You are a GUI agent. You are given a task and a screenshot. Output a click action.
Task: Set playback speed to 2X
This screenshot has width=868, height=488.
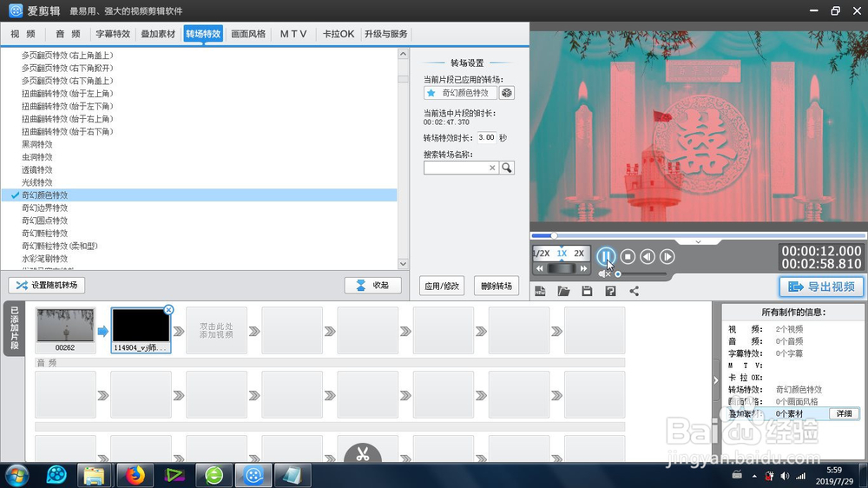[579, 254]
